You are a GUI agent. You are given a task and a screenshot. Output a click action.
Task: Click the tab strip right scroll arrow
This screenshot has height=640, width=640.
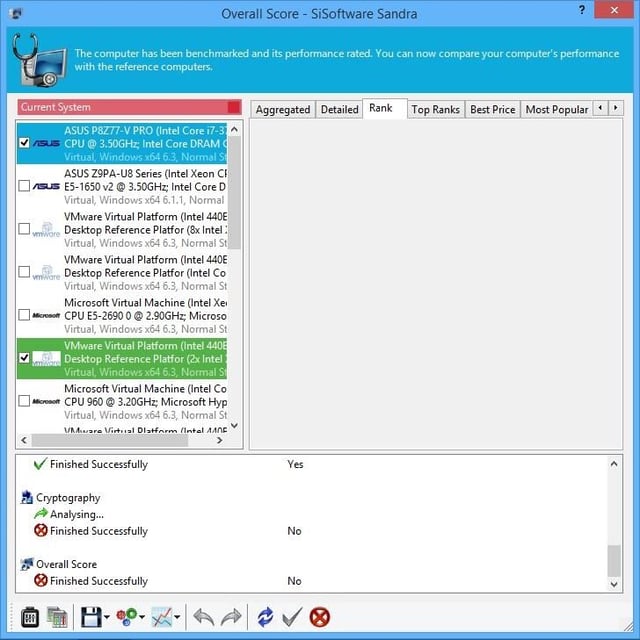click(x=616, y=108)
